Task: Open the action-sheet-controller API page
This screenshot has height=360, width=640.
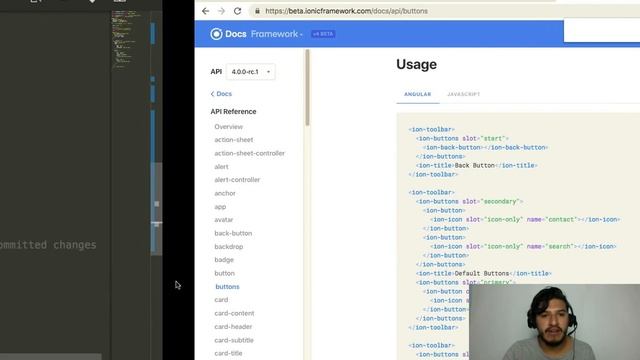Action: [249, 153]
